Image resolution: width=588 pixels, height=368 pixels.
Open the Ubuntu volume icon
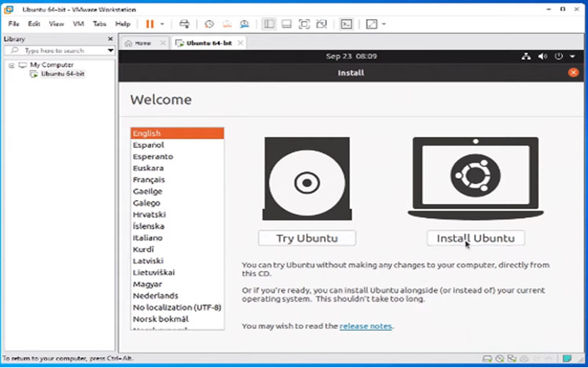(x=542, y=57)
